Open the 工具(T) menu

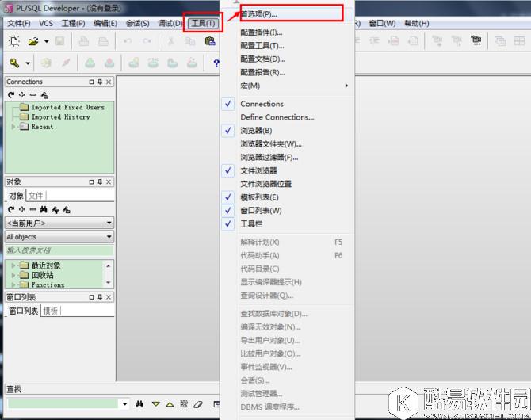(x=203, y=23)
